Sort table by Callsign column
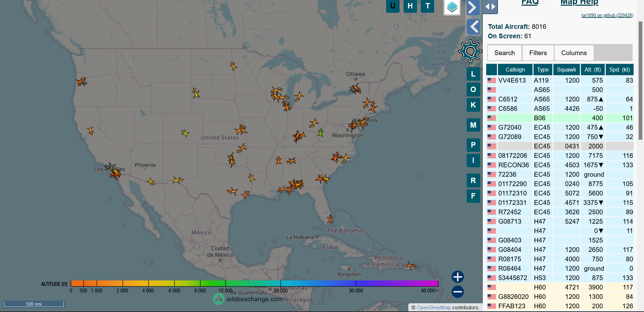The width and height of the screenshot is (644, 312). click(515, 70)
